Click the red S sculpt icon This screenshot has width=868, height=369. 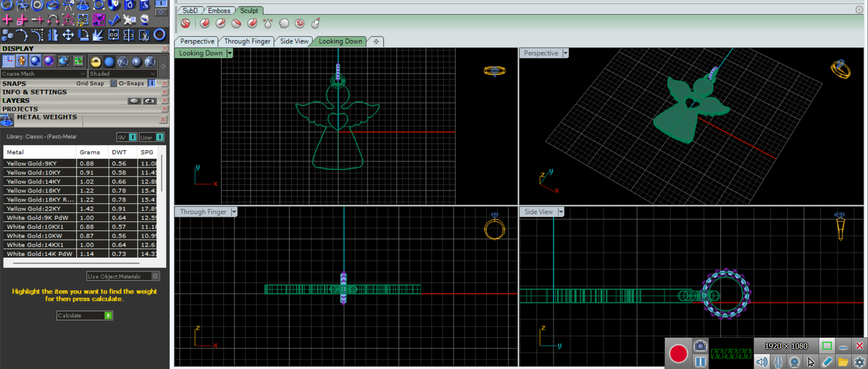click(x=185, y=23)
